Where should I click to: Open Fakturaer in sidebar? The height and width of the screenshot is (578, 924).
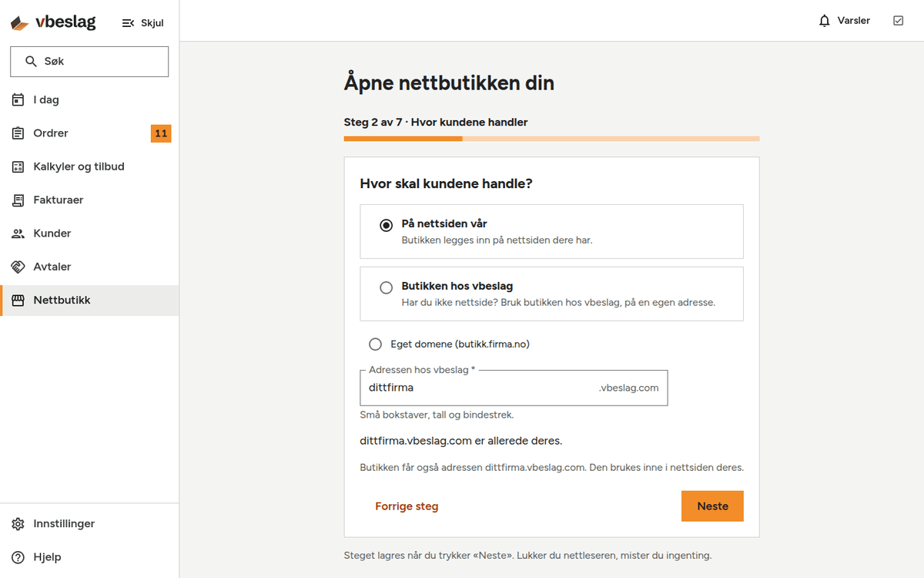click(x=89, y=200)
